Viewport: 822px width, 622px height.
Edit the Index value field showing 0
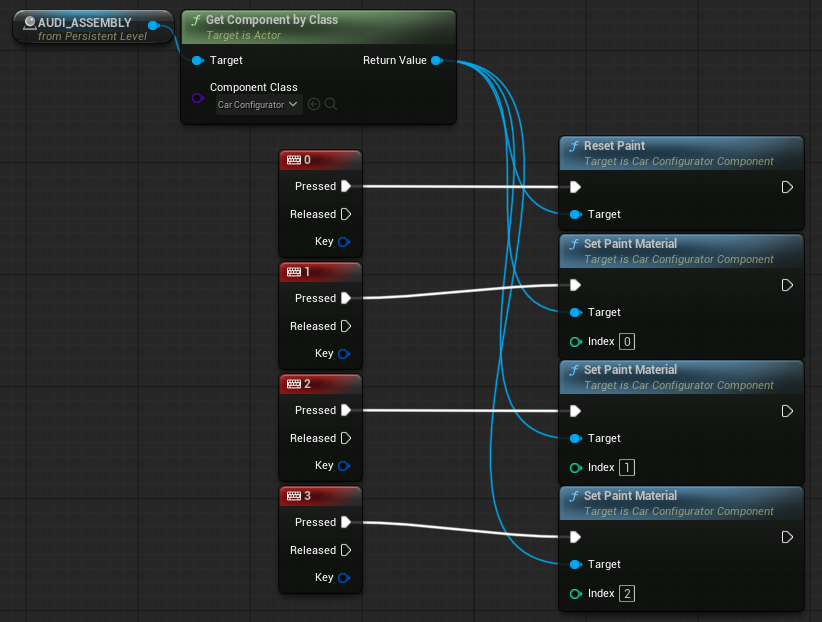(x=627, y=341)
